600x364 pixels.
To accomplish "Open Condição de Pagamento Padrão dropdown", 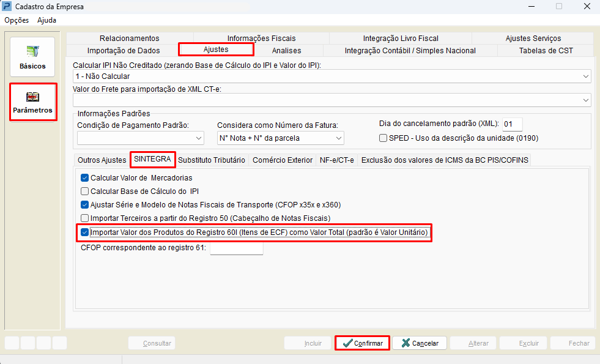I will click(x=199, y=138).
